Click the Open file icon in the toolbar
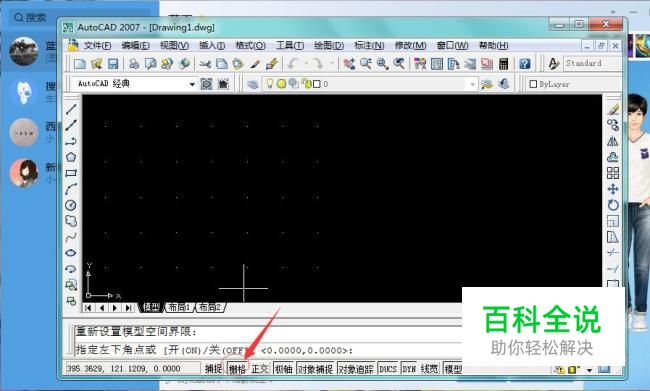Image resolution: width=650 pixels, height=391 pixels. 96,64
